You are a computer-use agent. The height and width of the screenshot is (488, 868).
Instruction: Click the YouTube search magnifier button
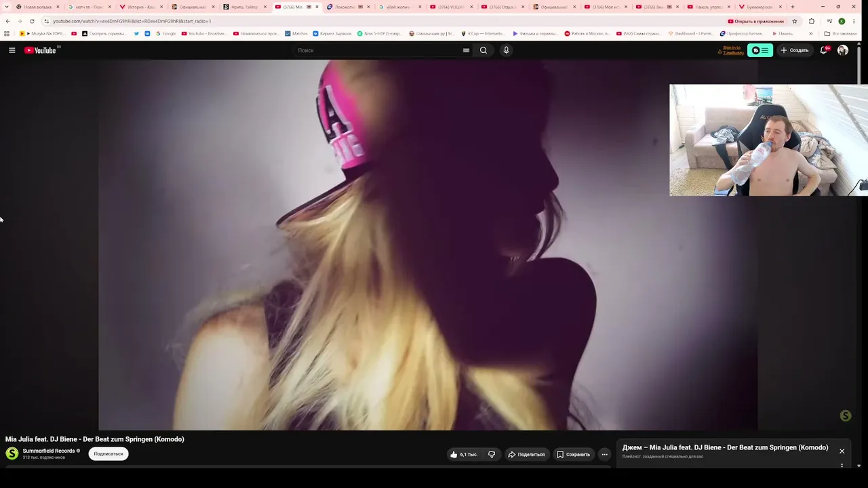pyautogui.click(x=484, y=50)
